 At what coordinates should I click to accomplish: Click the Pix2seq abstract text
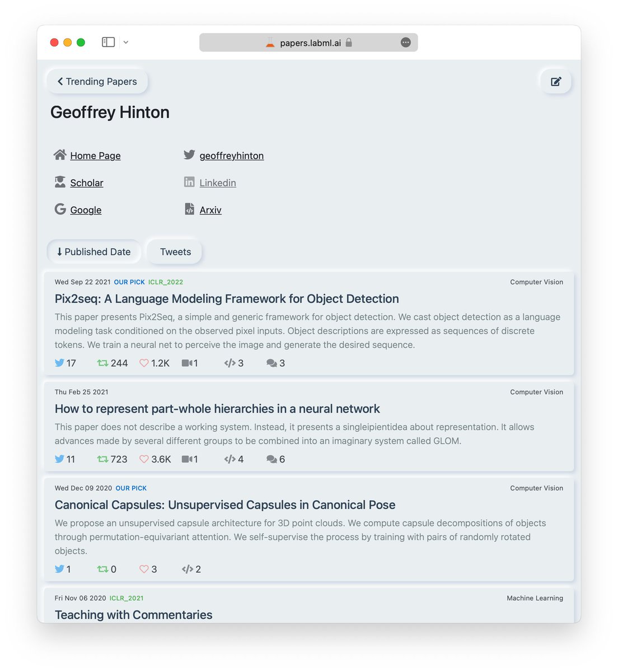coord(307,331)
